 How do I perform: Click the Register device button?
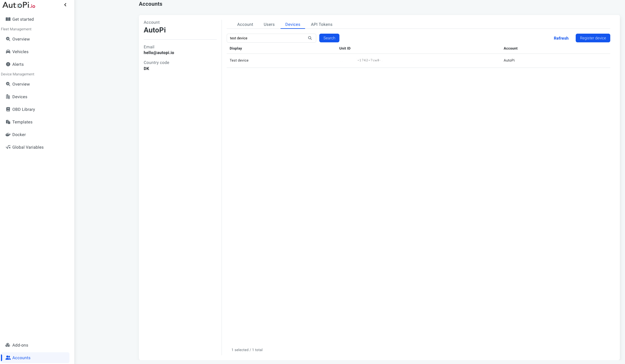coord(593,38)
